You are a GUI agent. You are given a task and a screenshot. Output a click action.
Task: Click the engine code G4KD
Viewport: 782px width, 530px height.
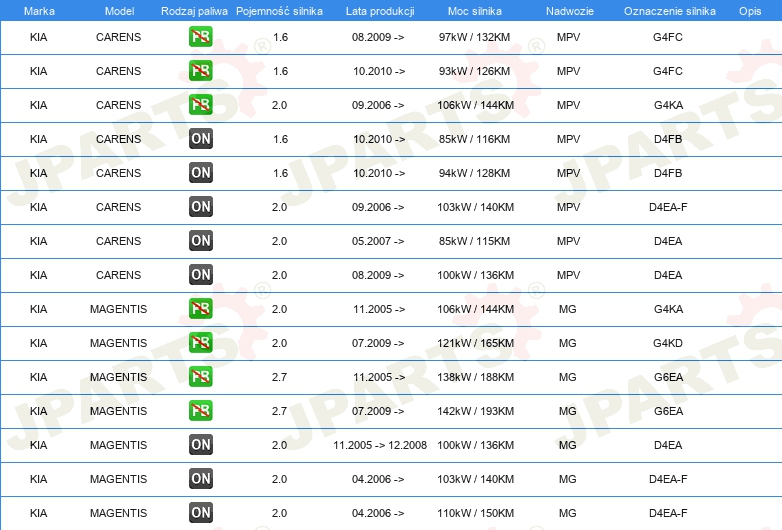tap(668, 343)
